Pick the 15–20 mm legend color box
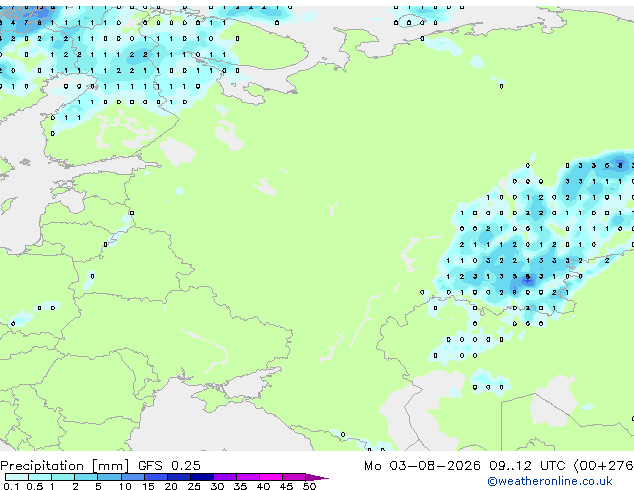Image resolution: width=634 pixels, height=490 pixels. [156, 477]
